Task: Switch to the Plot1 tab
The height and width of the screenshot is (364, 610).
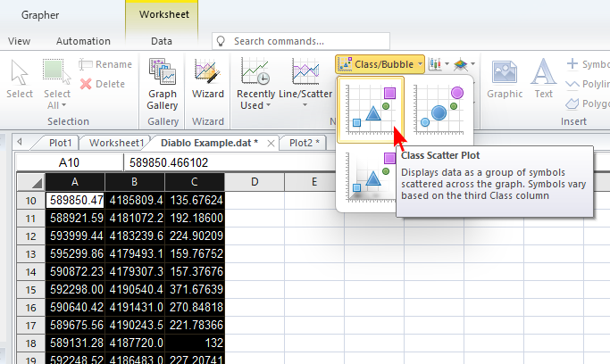Action: pos(60,142)
